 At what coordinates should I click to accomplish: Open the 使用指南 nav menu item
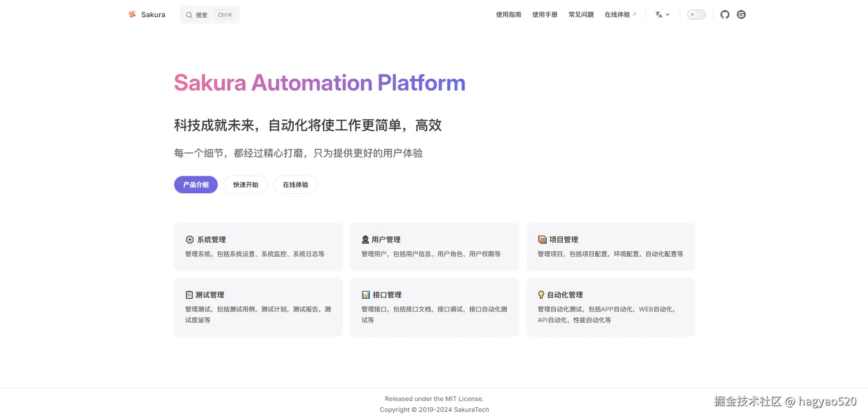click(508, 14)
